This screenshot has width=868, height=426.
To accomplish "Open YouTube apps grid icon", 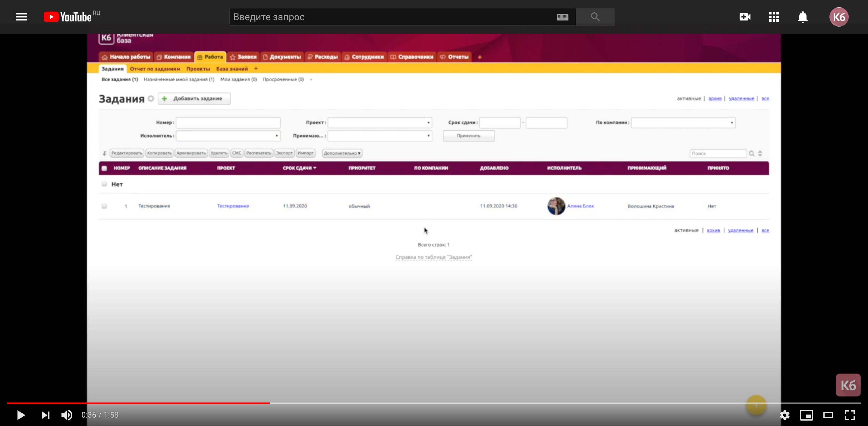I will tap(774, 17).
